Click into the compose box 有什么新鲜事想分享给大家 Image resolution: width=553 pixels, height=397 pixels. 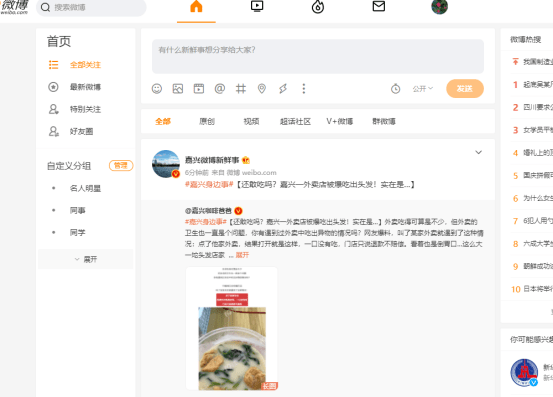(318, 56)
